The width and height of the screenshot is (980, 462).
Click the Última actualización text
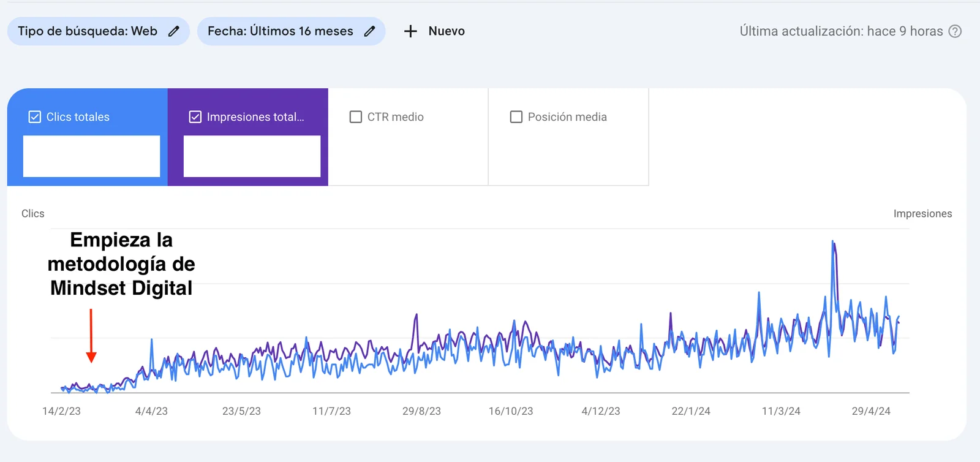point(840,31)
